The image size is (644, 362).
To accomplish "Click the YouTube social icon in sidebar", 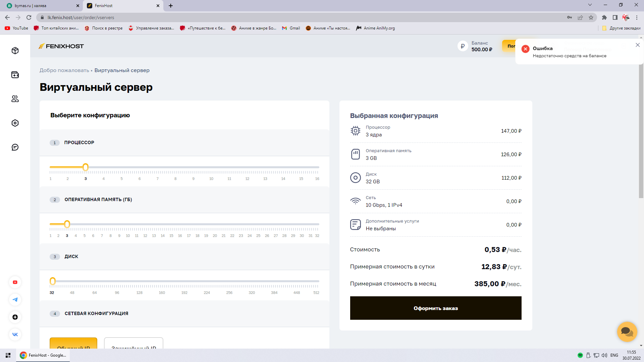I will (x=15, y=282).
